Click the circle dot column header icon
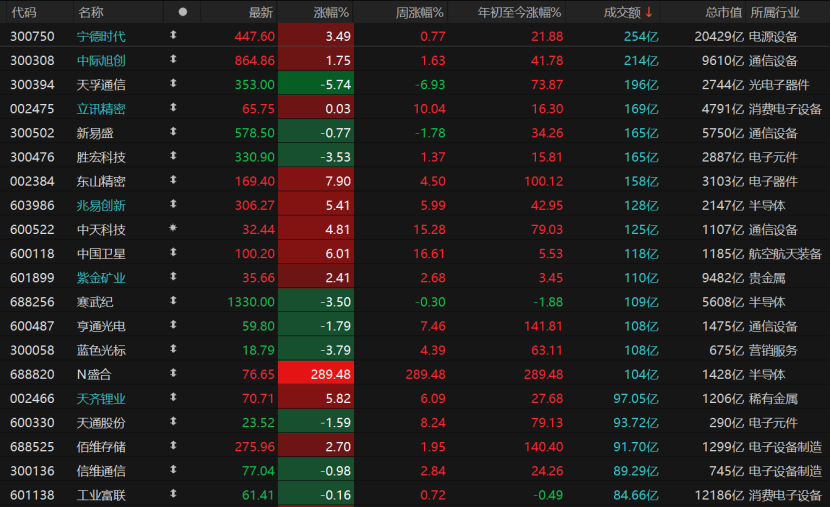The image size is (831, 507). coord(182,12)
